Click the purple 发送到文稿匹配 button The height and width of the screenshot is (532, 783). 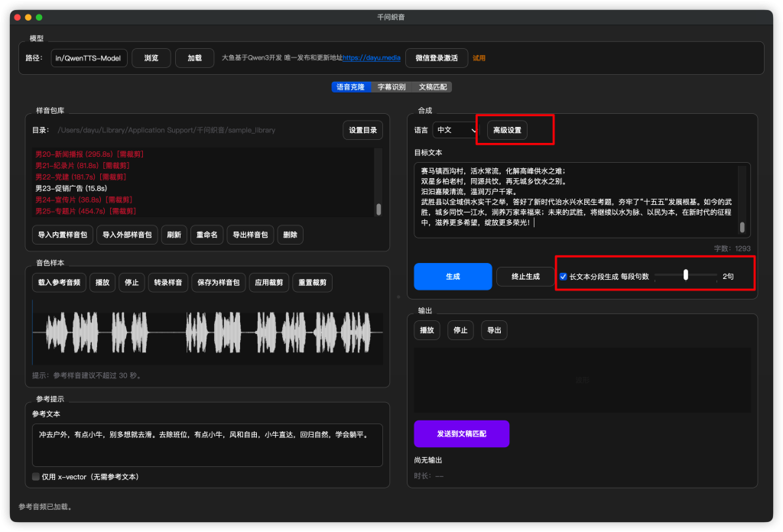tap(461, 433)
